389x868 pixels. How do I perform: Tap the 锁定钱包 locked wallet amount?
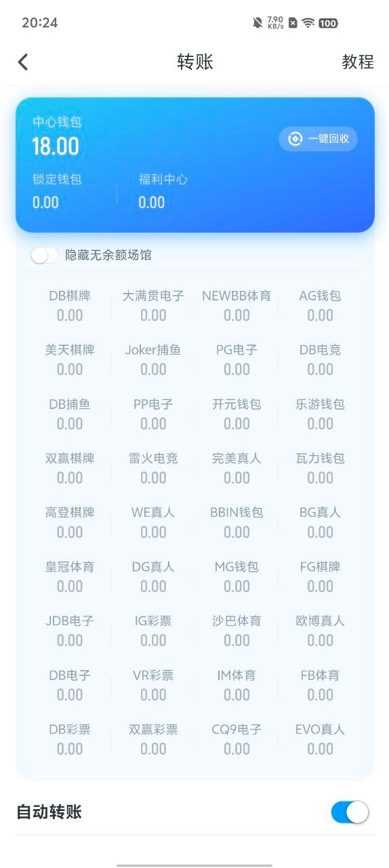(45, 202)
